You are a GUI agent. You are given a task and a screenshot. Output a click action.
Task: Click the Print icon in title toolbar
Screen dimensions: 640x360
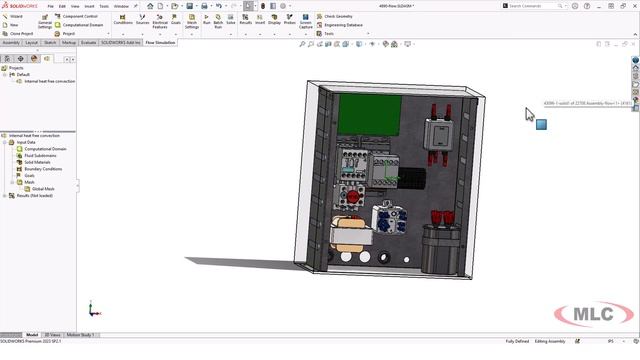[x=204, y=6]
